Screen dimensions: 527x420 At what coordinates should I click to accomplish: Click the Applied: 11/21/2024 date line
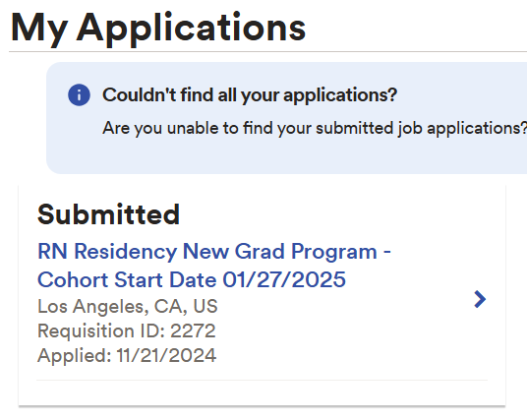click(127, 355)
